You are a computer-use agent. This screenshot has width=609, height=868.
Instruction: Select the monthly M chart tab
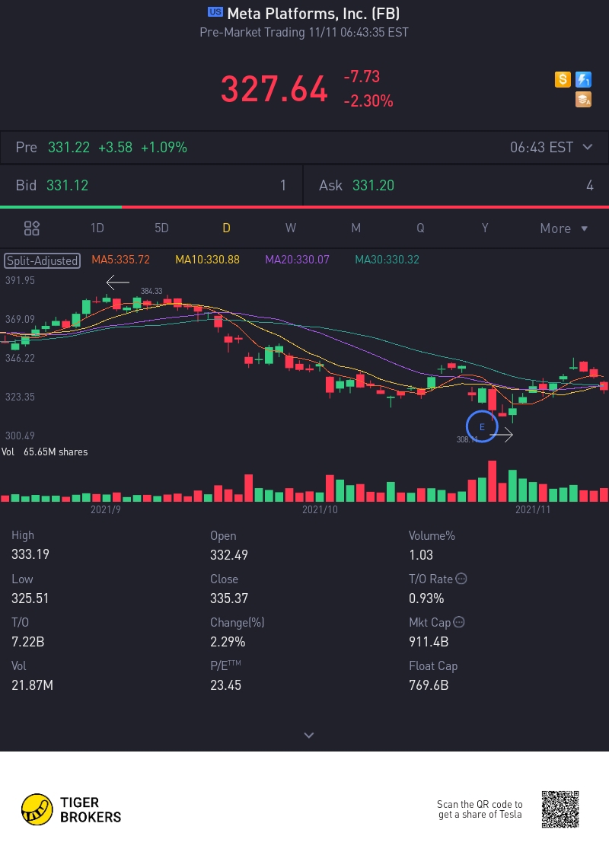pos(356,228)
